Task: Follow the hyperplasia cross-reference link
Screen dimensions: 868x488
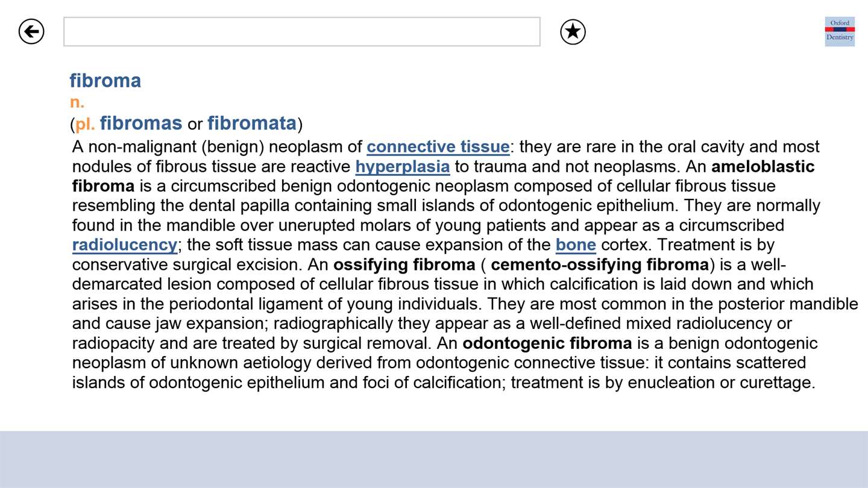Action: click(x=403, y=167)
